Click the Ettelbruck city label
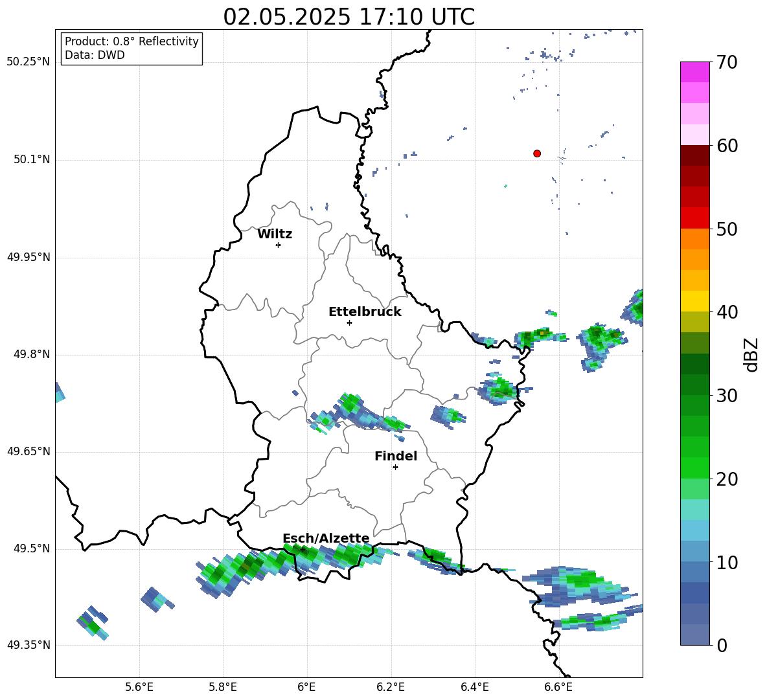Viewport: 767px width, 700px height. 365,312
